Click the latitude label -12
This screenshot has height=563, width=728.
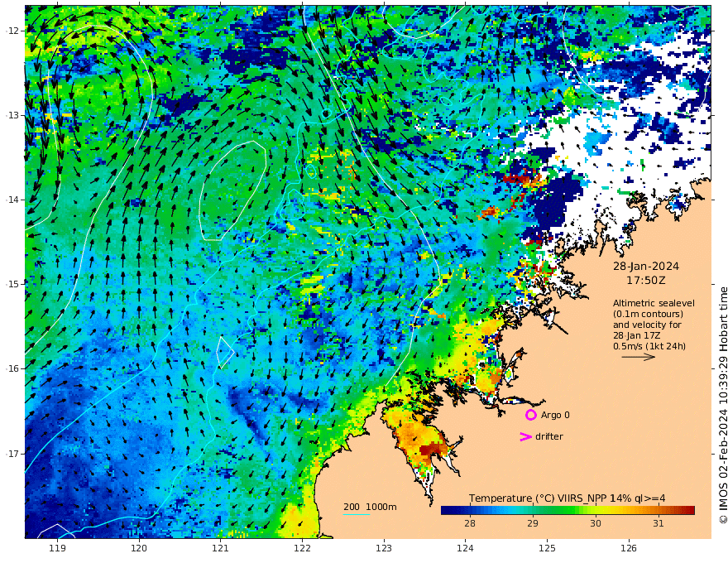tap(12, 31)
